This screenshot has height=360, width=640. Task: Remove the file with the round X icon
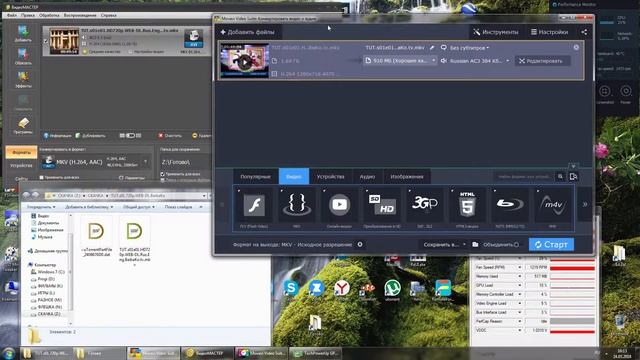coord(576,47)
